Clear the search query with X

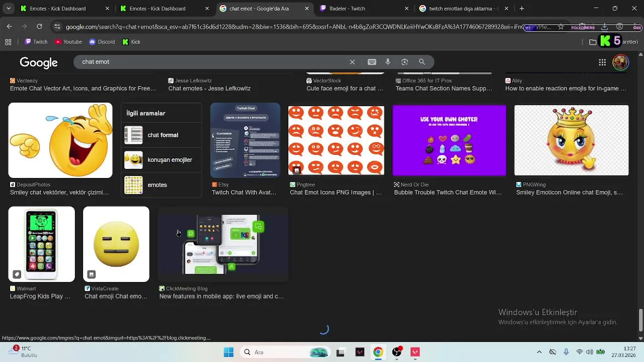pos(352,62)
